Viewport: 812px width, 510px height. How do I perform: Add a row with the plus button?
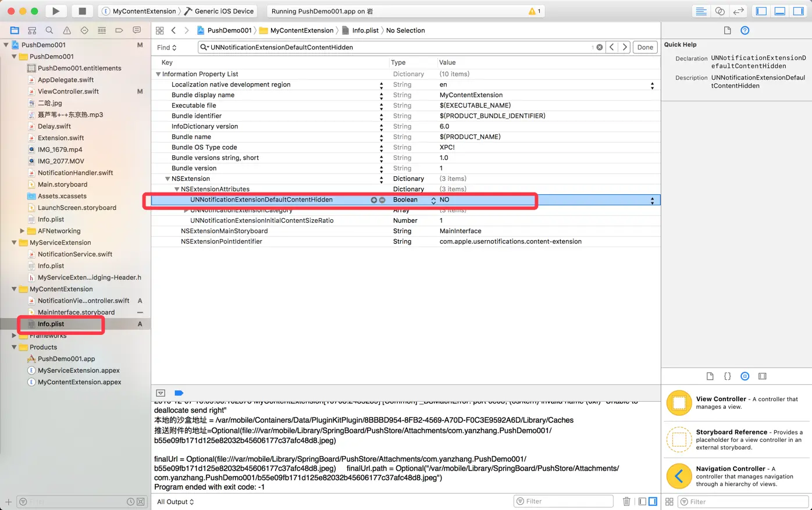[x=374, y=200]
